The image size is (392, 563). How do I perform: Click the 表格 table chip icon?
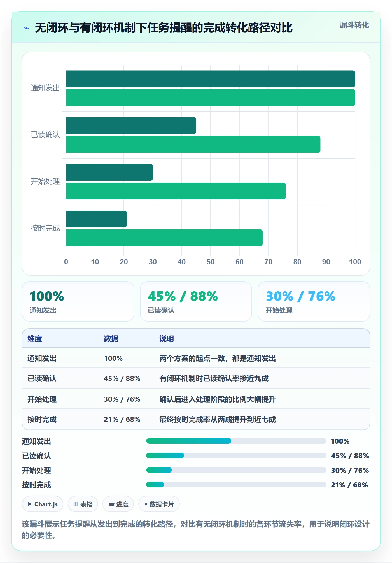[x=76, y=504]
